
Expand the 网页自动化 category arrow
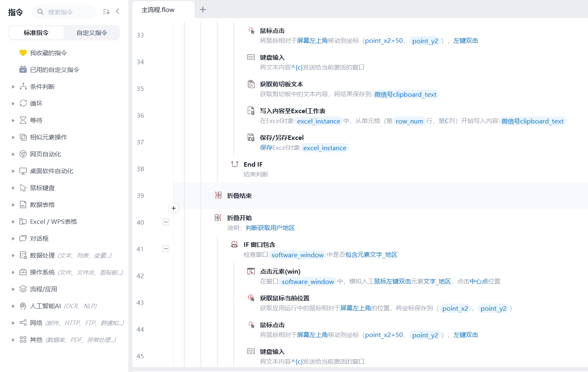tap(13, 154)
